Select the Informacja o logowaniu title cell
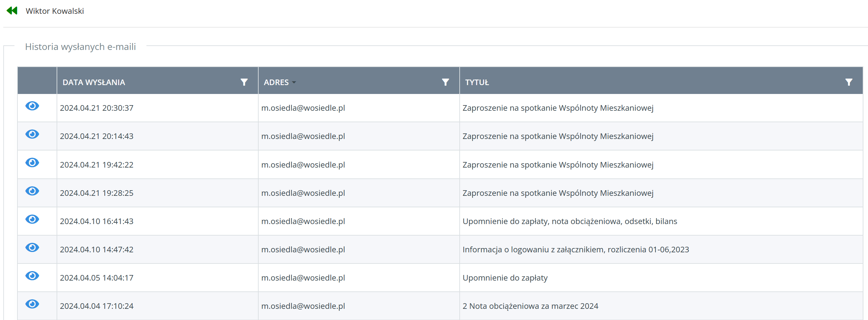The height and width of the screenshot is (320, 868). [575, 250]
